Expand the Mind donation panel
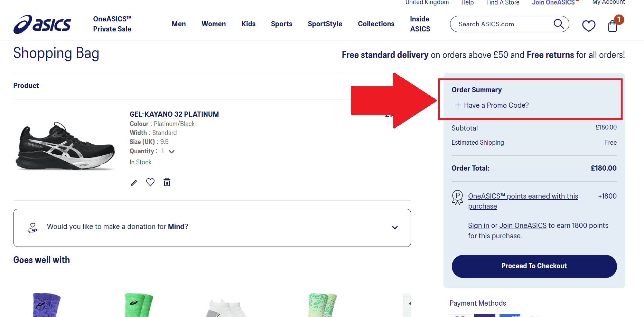This screenshot has width=644, height=317. coord(395,228)
